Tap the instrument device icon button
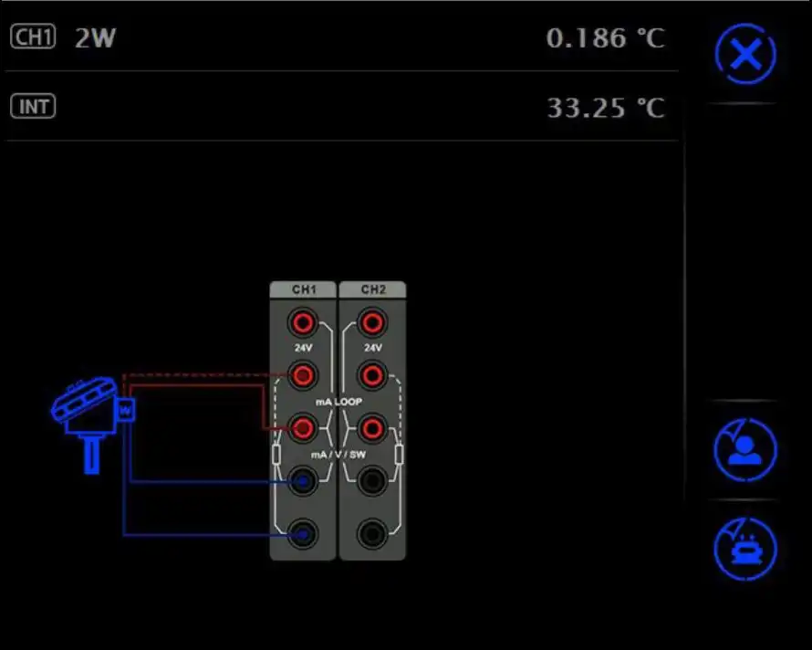 [x=745, y=549]
